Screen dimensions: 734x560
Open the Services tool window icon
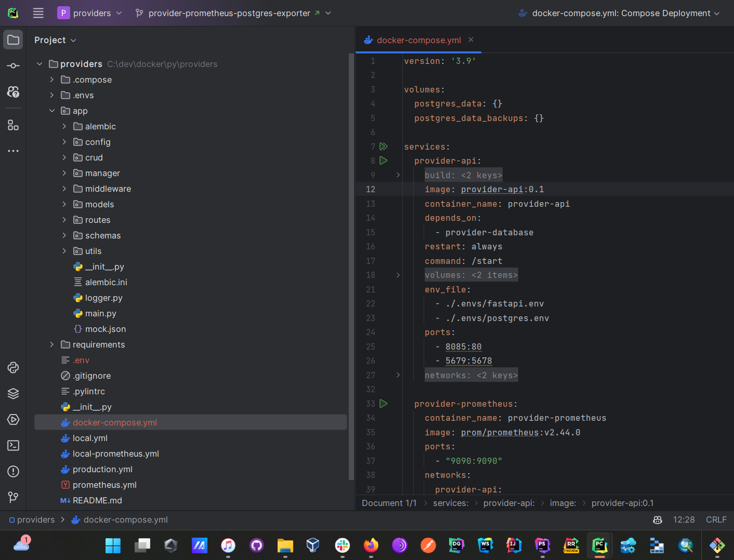pyautogui.click(x=14, y=420)
